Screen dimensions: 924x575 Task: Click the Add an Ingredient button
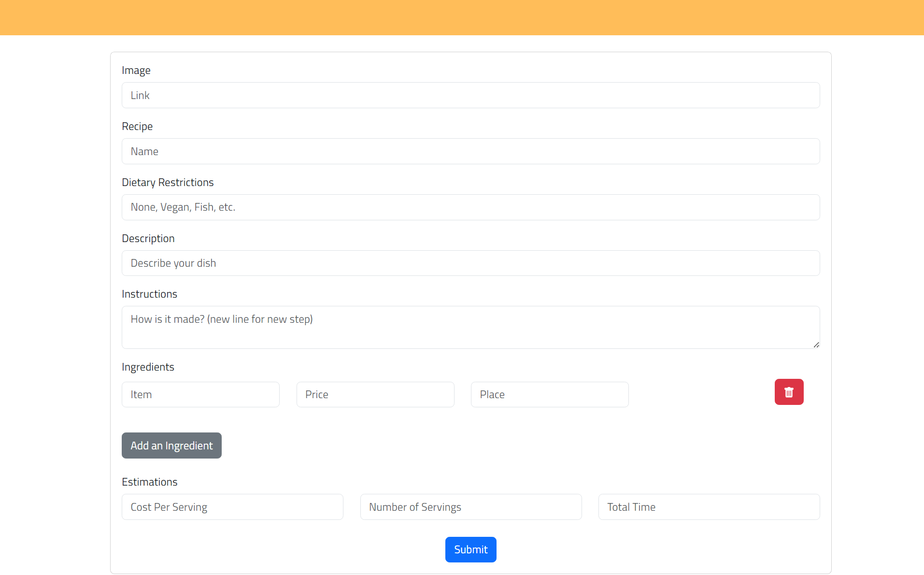tap(171, 446)
